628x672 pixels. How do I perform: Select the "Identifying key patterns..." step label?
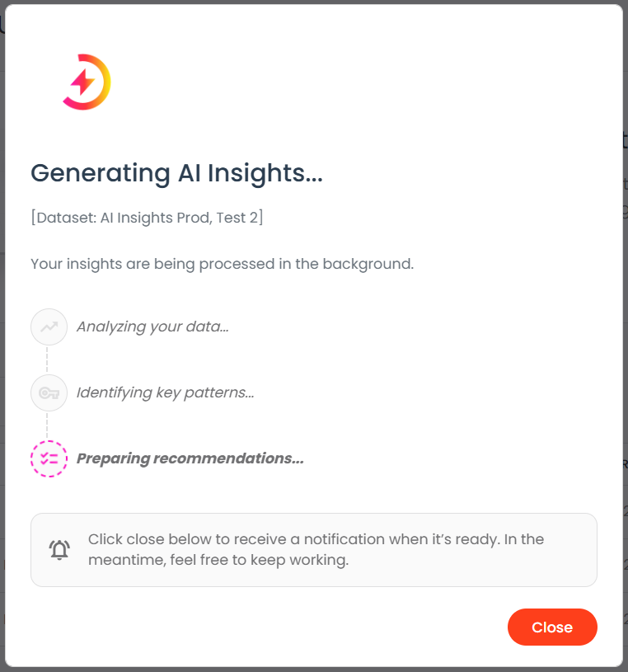(x=165, y=392)
